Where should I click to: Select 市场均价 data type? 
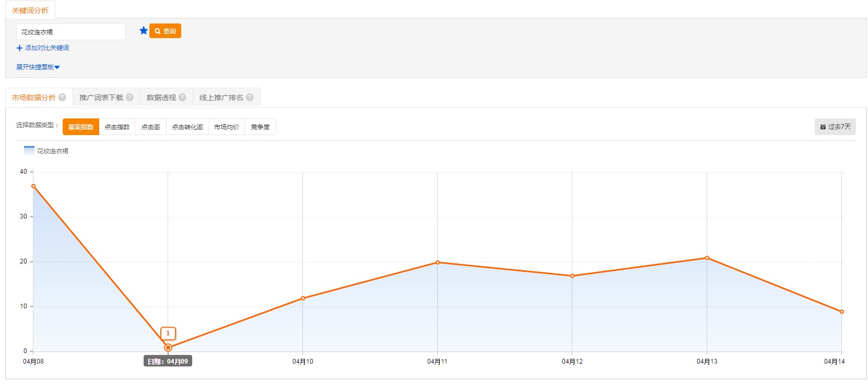click(227, 127)
